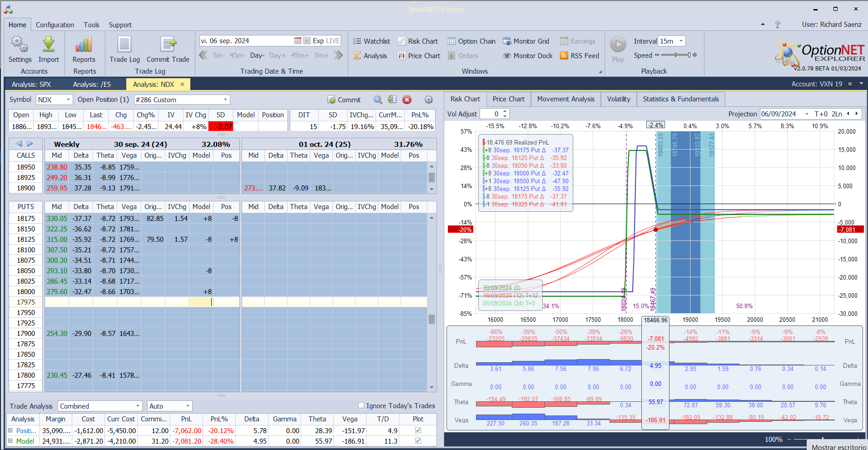Open the Trade Log icon
The image size is (868, 450).
click(124, 44)
